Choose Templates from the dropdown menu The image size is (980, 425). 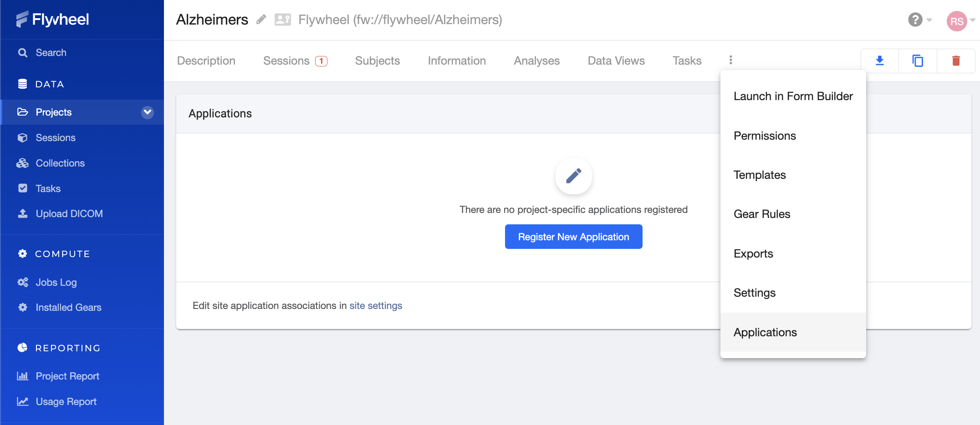point(793,175)
